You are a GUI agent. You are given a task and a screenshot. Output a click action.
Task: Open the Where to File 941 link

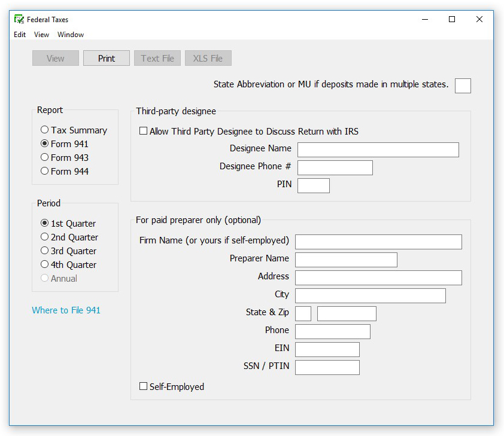pyautogui.click(x=66, y=310)
